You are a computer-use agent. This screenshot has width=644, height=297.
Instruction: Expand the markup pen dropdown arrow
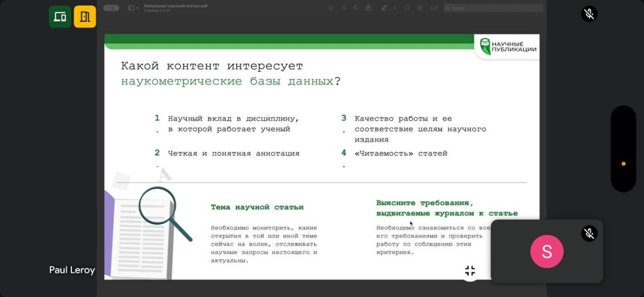[395, 8]
